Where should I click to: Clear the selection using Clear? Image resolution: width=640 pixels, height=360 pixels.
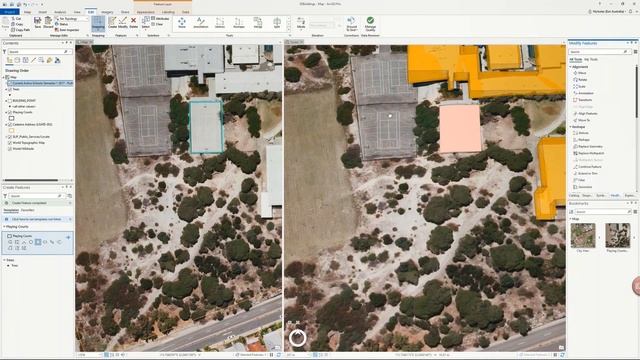pos(157,24)
